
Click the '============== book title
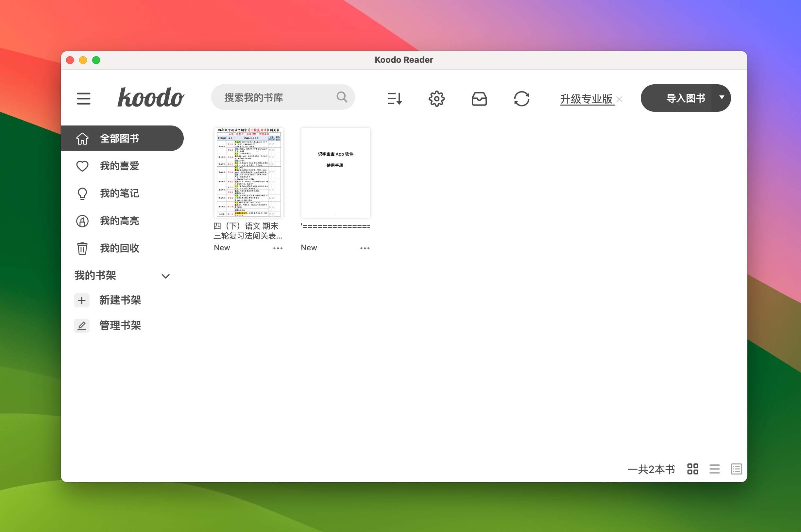(x=335, y=226)
